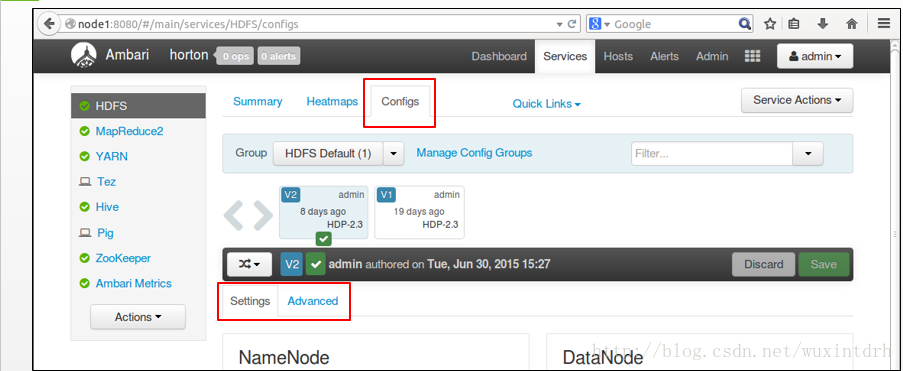Screen dimensions: 903x371
Task: Open the Service Actions dropdown
Action: 797,100
